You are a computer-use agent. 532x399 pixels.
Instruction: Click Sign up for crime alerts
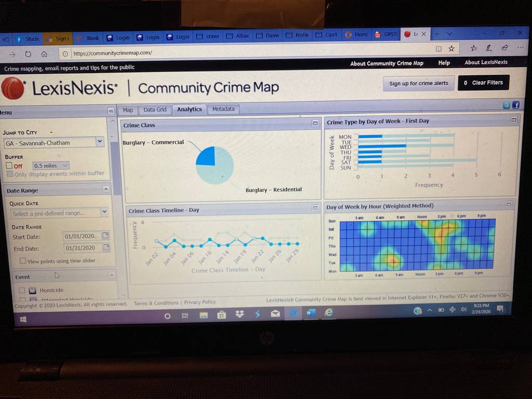point(419,84)
